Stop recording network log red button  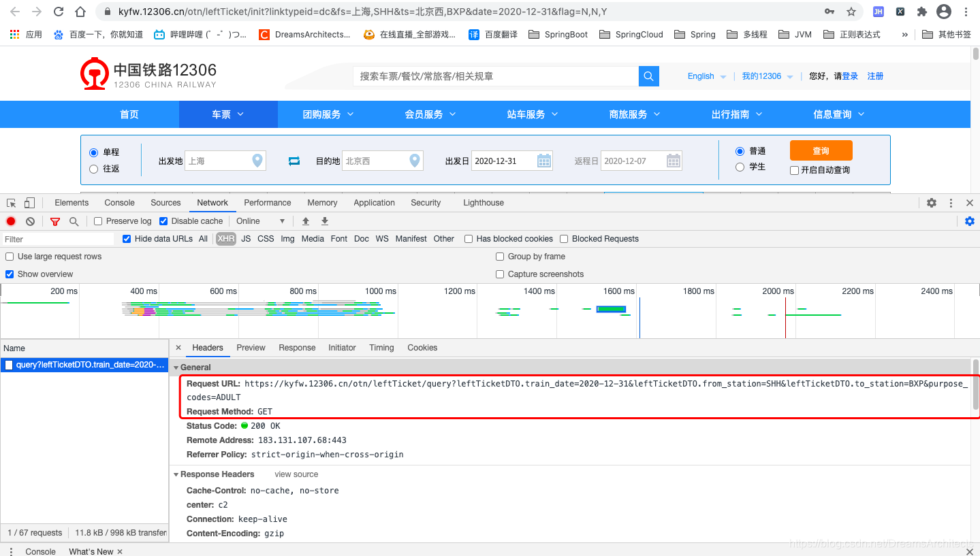(11, 221)
